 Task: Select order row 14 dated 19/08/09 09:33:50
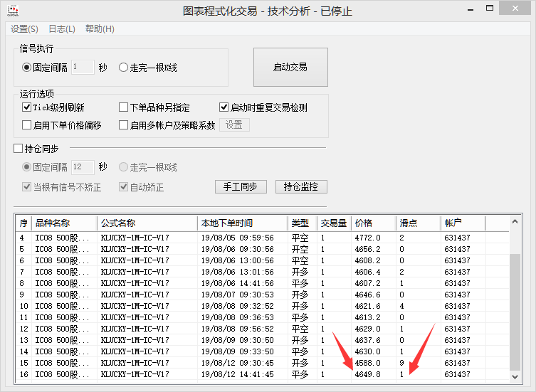[263, 351]
